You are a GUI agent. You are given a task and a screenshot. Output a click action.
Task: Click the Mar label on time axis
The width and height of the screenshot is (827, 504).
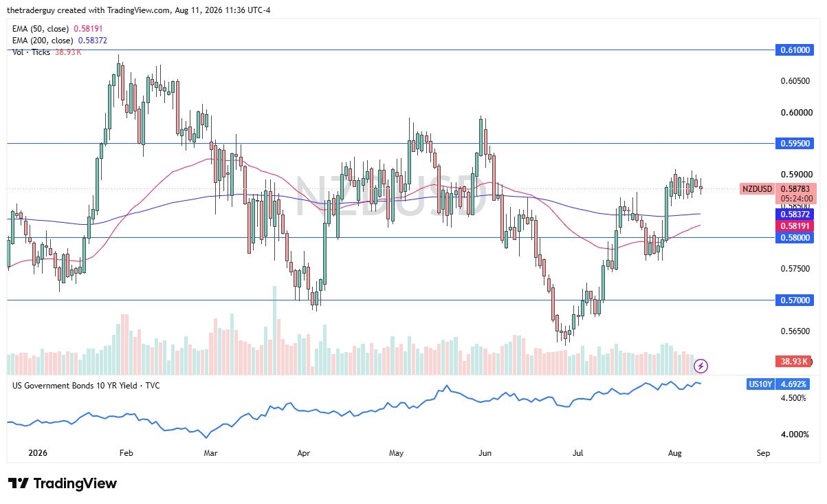pyautogui.click(x=210, y=454)
